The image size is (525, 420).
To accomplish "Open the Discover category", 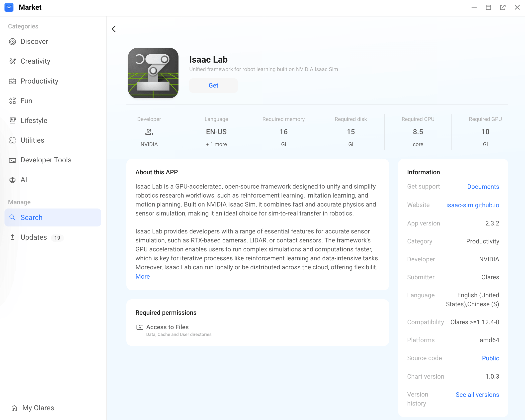I will (53, 42).
